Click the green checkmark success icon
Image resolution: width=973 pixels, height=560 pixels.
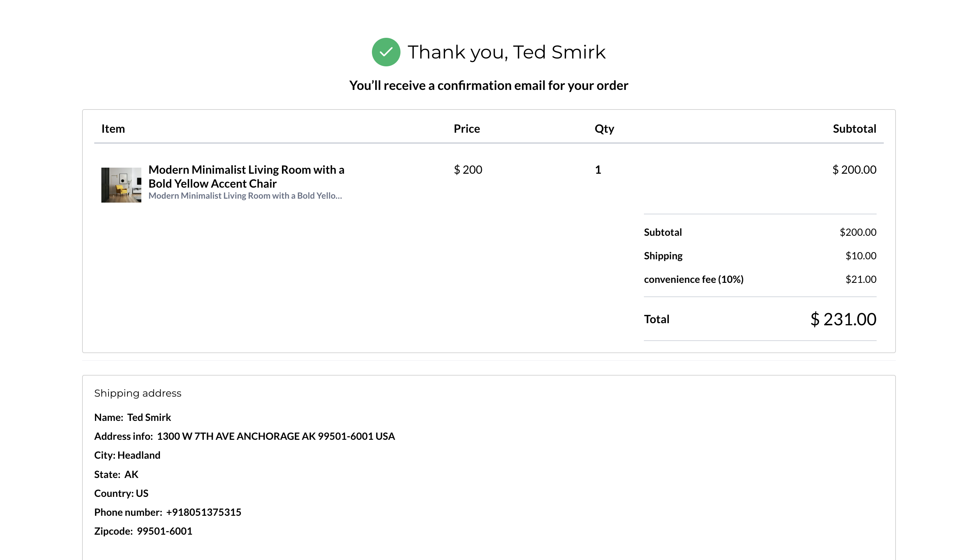tap(385, 52)
